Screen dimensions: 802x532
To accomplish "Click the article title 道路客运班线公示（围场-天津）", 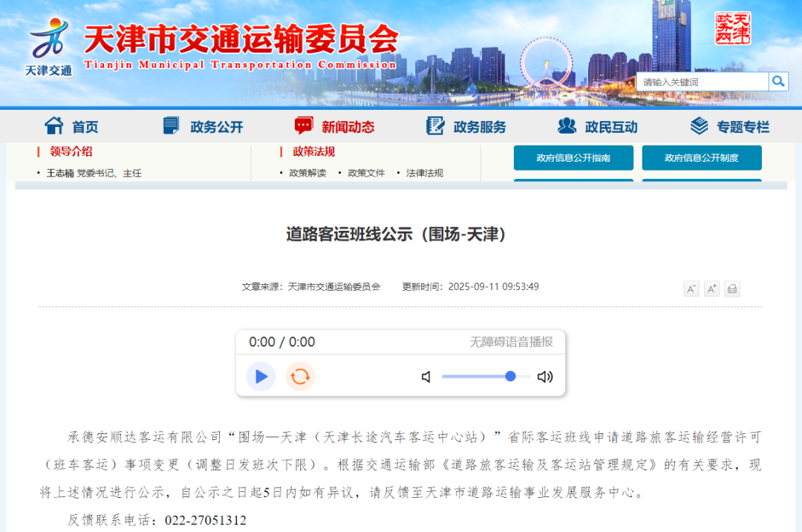I will [x=397, y=234].
